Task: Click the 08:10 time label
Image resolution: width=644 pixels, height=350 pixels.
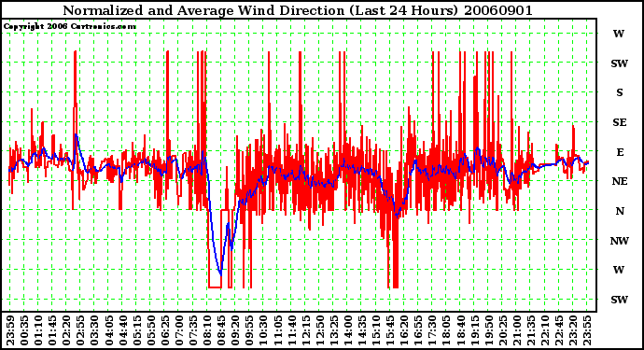Action: [x=207, y=330]
